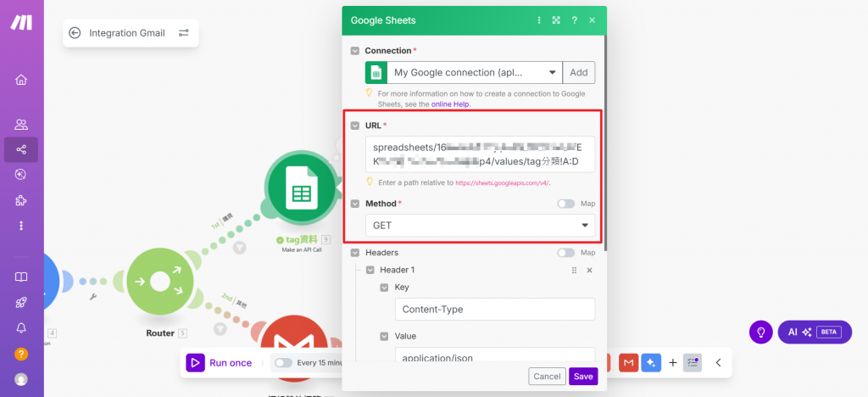Collapse the Connection field checkbox arrow
Screen dimensions: 868x397
pyautogui.click(x=355, y=51)
